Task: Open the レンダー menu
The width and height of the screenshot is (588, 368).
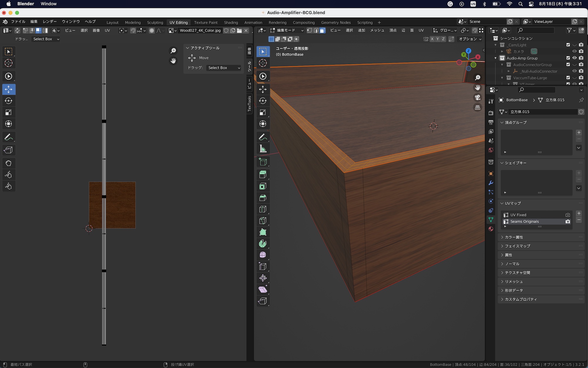Action: (x=50, y=21)
